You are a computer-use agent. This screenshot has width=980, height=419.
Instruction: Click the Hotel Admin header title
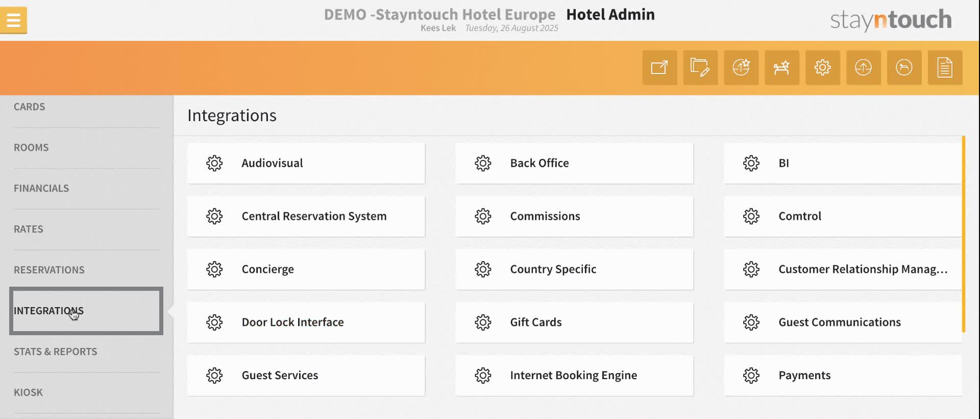tap(610, 14)
